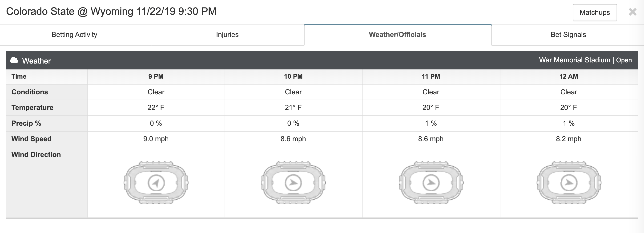The width and height of the screenshot is (644, 233).
Task: Click the 9 PM wind direction stadium icon
Action: point(156,182)
